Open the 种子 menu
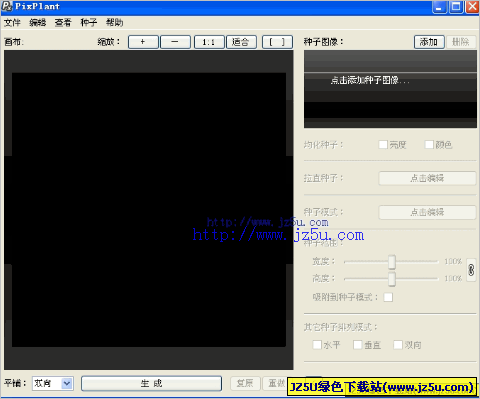The image size is (480, 399). tap(89, 23)
